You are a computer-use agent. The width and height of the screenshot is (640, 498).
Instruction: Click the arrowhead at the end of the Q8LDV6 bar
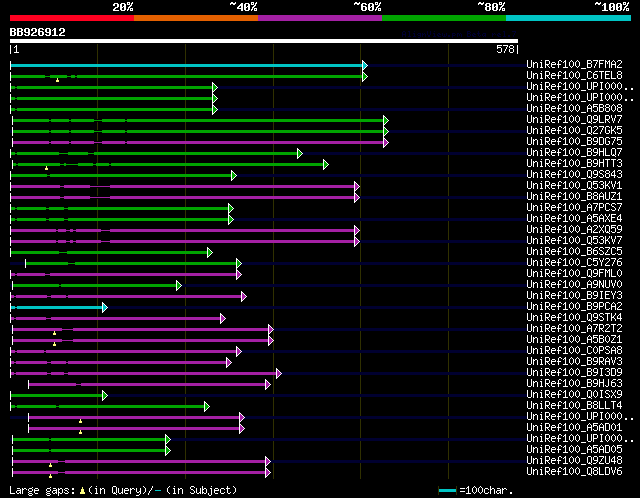point(268,473)
